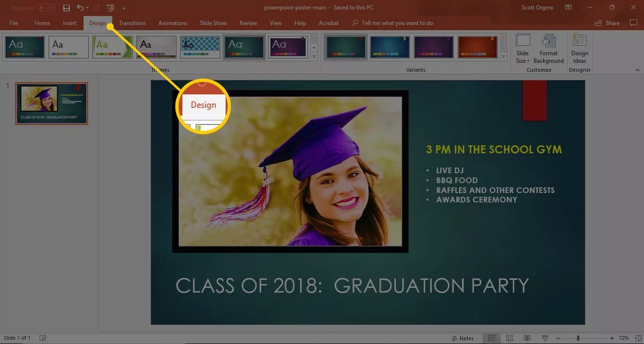Select the red-orange color variant

tap(477, 47)
